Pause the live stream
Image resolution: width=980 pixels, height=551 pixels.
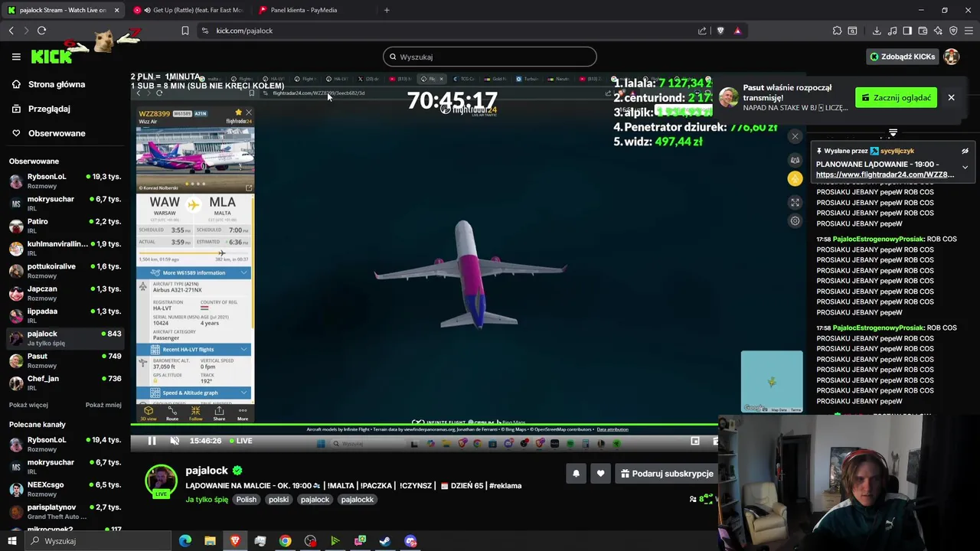click(x=152, y=441)
